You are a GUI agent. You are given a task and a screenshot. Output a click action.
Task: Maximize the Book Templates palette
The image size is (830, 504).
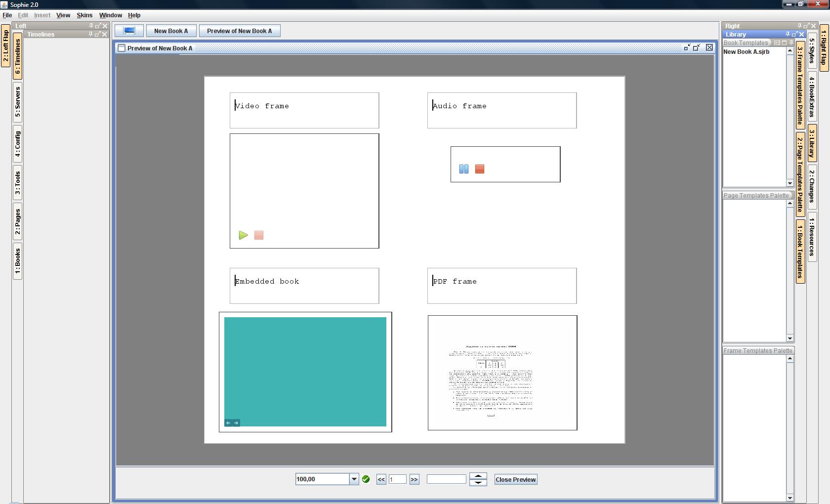(784, 43)
